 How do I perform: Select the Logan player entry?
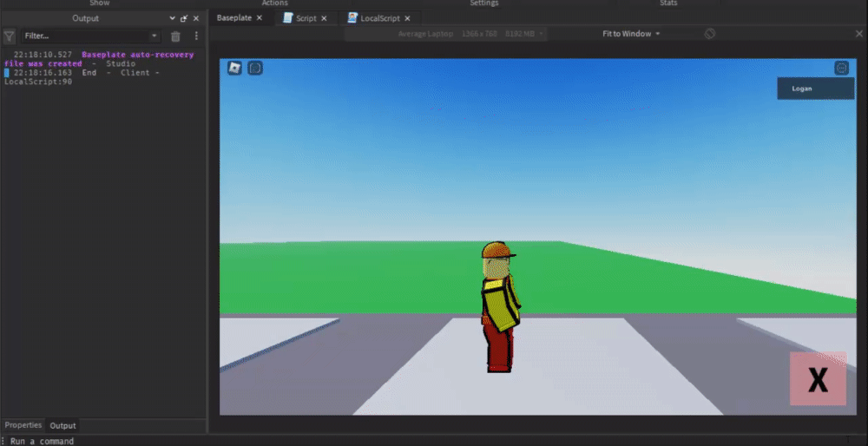point(815,89)
